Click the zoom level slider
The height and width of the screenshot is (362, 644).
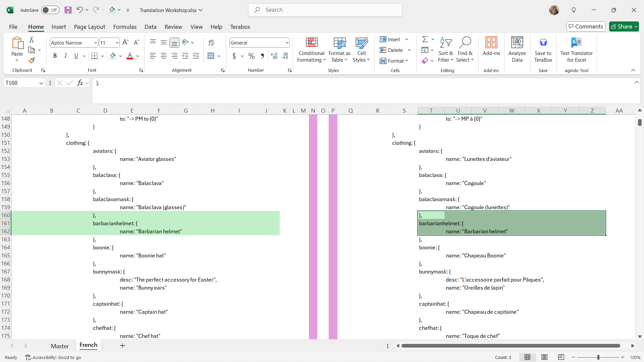pyautogui.click(x=598, y=357)
